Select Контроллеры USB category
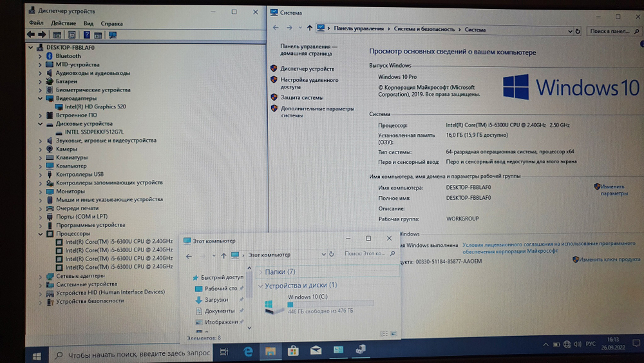 point(80,174)
